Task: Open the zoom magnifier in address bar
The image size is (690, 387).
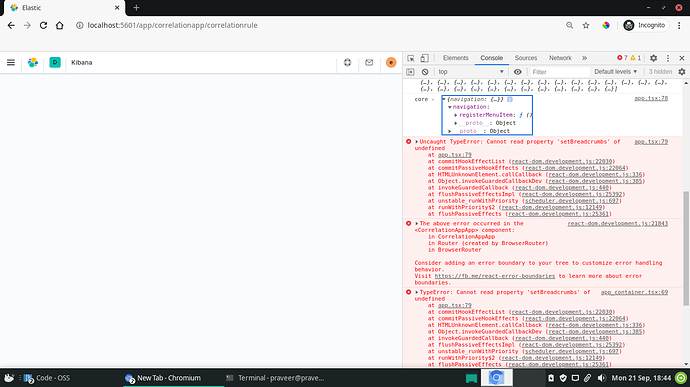Action: coord(569,26)
